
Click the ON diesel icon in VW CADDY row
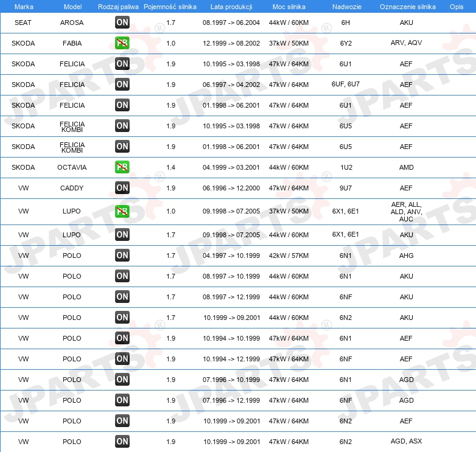pyautogui.click(x=122, y=188)
